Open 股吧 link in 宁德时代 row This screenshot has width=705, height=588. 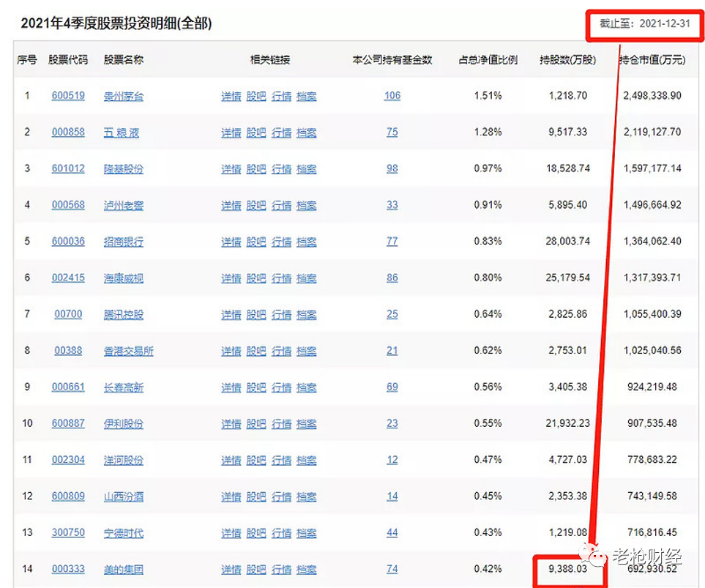(x=256, y=534)
